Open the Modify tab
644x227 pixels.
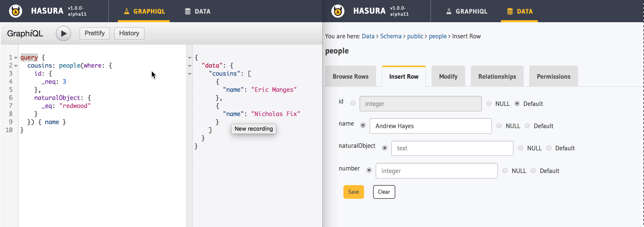click(448, 76)
